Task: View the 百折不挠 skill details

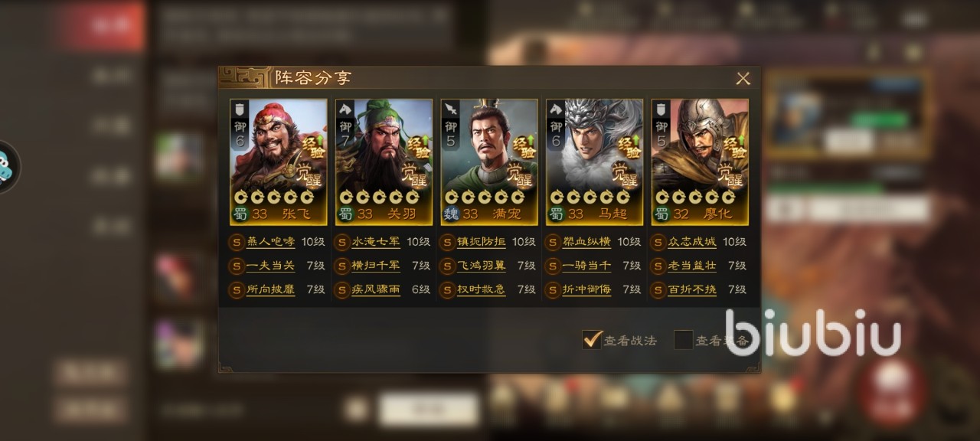Action: [692, 290]
